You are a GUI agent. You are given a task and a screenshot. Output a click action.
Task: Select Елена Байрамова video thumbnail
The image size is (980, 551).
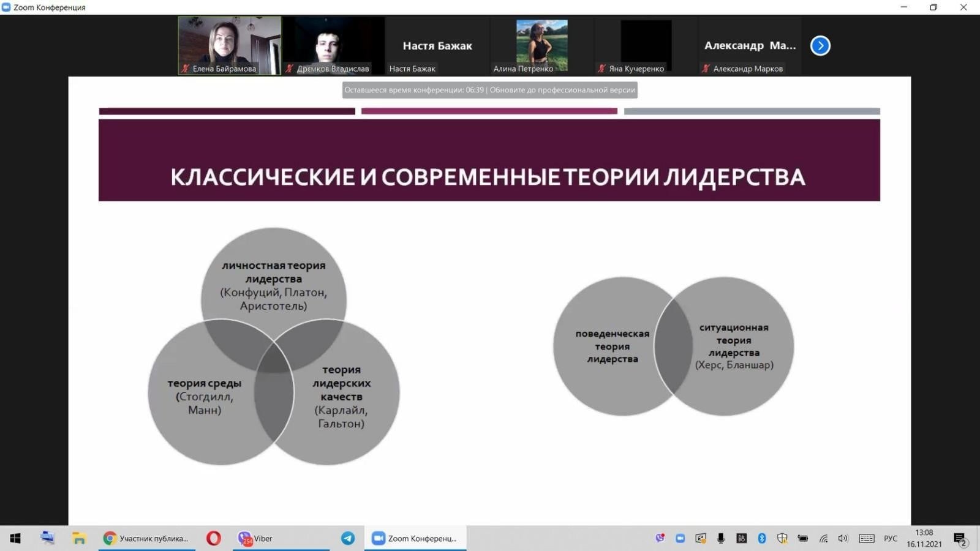click(x=229, y=45)
